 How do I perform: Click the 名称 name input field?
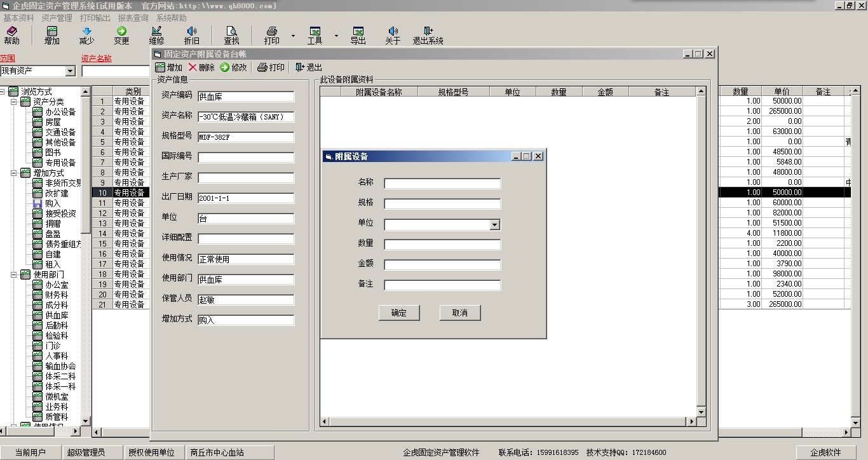point(442,184)
